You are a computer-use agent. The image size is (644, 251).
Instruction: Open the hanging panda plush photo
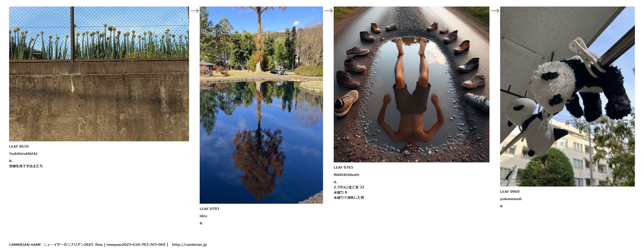tap(567, 96)
